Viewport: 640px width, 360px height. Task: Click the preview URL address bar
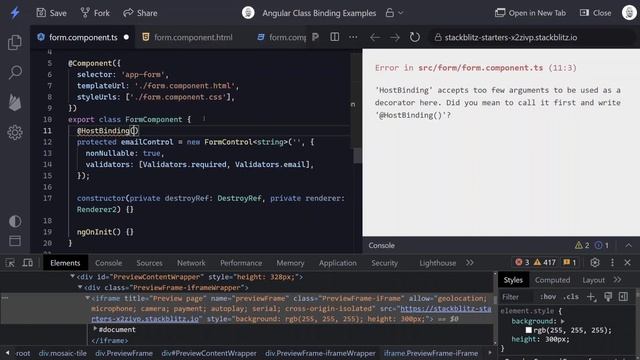pyautogui.click(x=533, y=38)
